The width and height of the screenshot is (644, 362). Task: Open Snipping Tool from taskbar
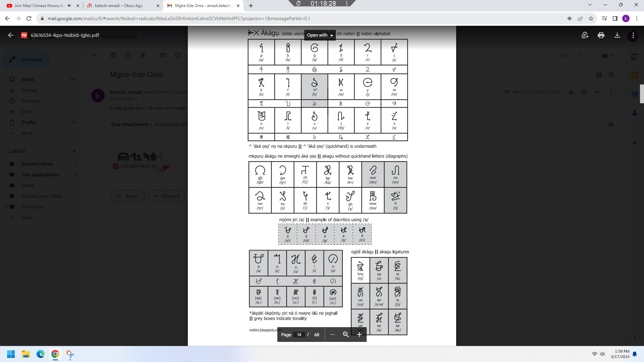coord(70,354)
